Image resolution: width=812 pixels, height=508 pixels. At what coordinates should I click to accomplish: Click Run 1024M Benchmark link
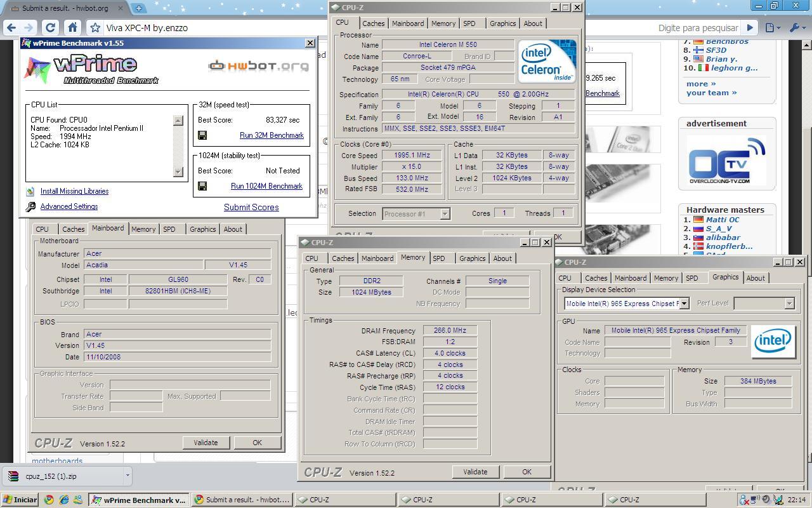(x=266, y=186)
